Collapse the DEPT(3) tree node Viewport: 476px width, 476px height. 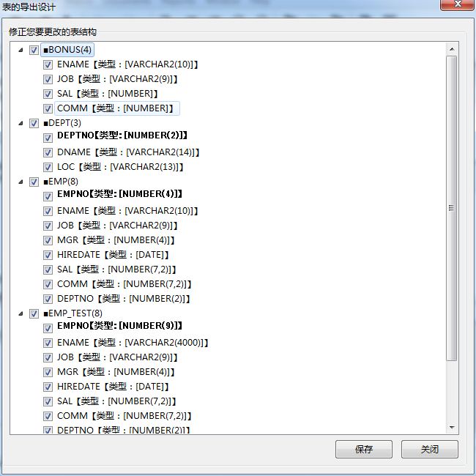click(x=21, y=123)
